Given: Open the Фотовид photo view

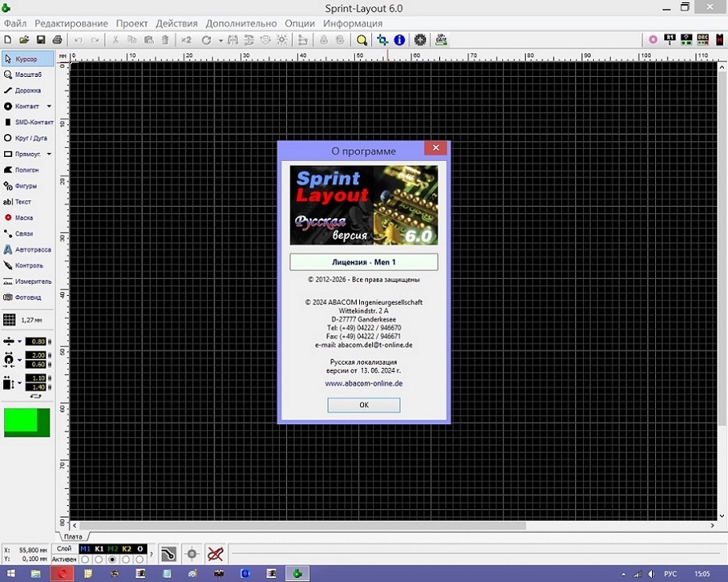Looking at the screenshot, I should pos(27,298).
